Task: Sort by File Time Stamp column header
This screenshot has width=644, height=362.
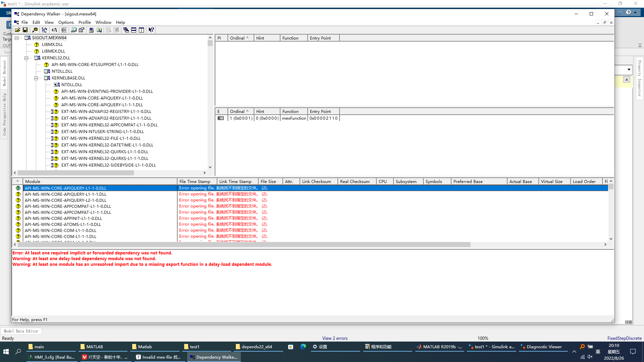Action: click(197, 182)
